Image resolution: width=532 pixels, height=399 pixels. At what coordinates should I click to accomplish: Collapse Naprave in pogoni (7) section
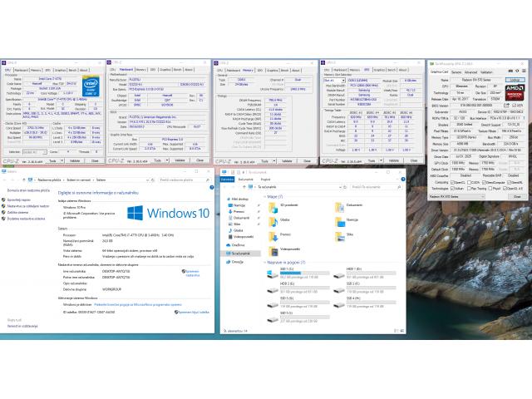pos(264,263)
